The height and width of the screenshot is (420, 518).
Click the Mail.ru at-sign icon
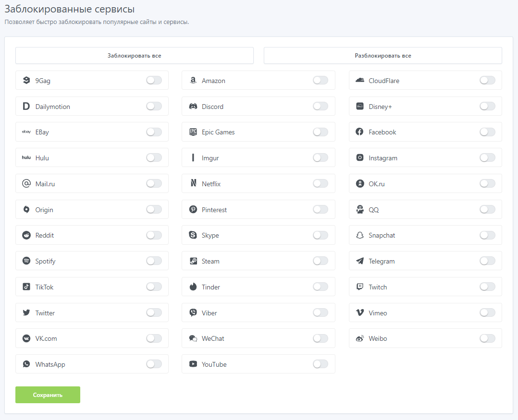tap(26, 183)
